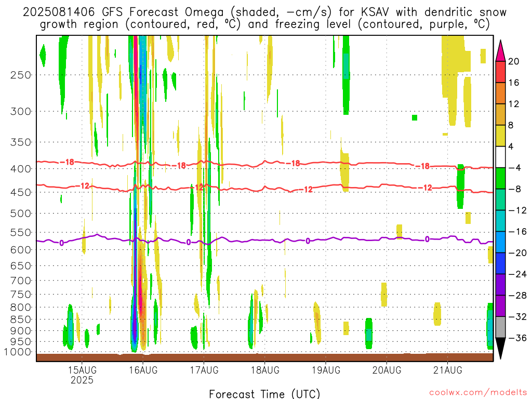Click the 20AUG date tick label
532x399 pixels.
pos(387,370)
